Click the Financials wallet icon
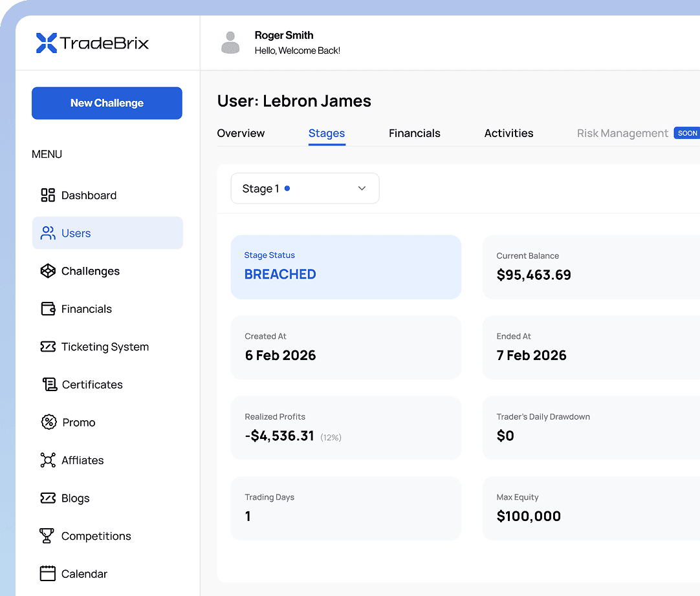This screenshot has height=596, width=700. pos(48,309)
